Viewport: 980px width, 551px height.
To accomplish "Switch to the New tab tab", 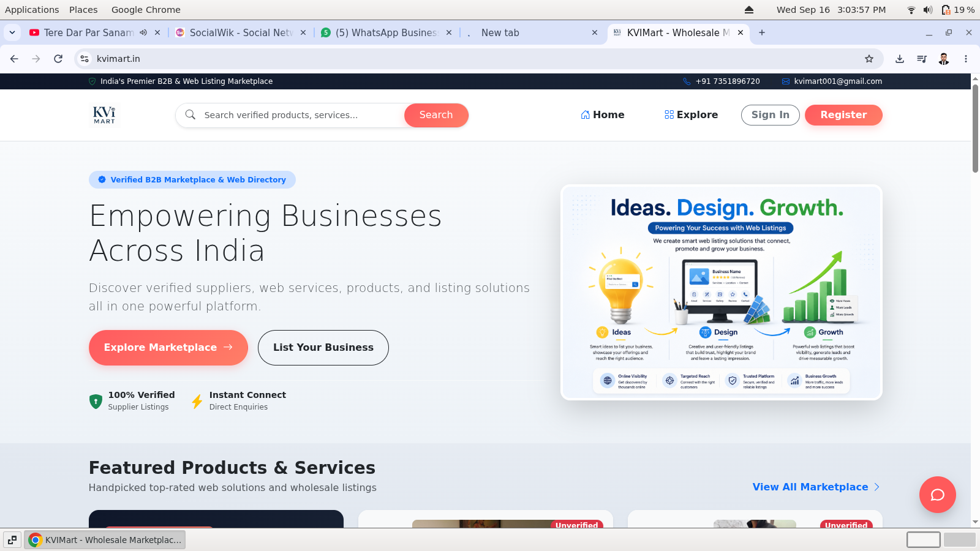I will click(x=532, y=32).
